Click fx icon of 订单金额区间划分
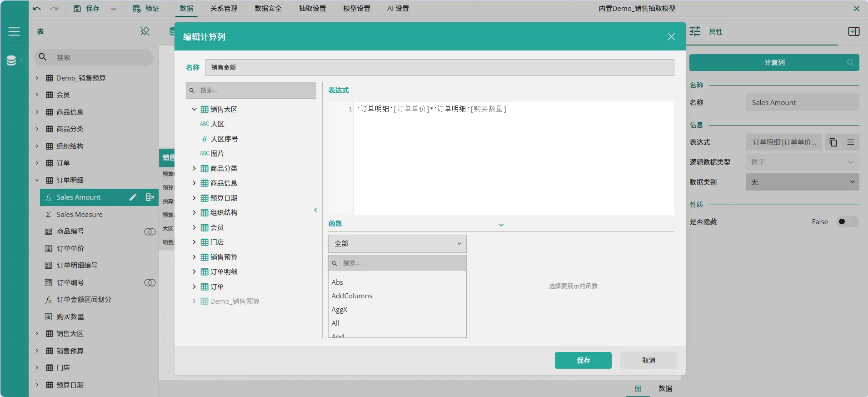Screen dimensions: 868x397 [x=48, y=300]
